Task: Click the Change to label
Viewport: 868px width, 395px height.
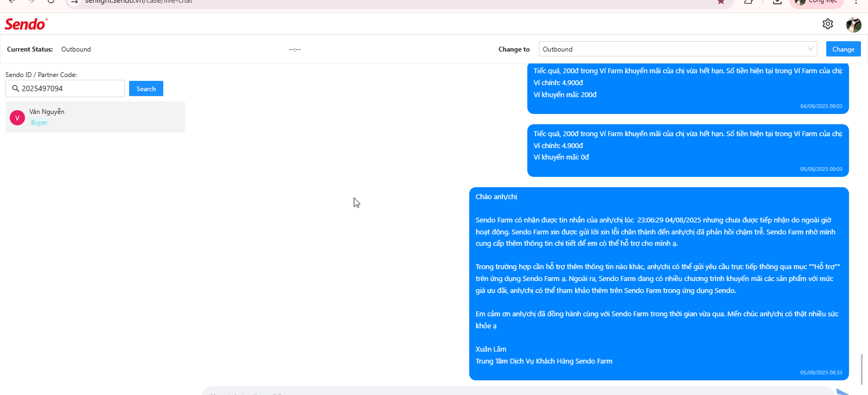Action: click(514, 49)
